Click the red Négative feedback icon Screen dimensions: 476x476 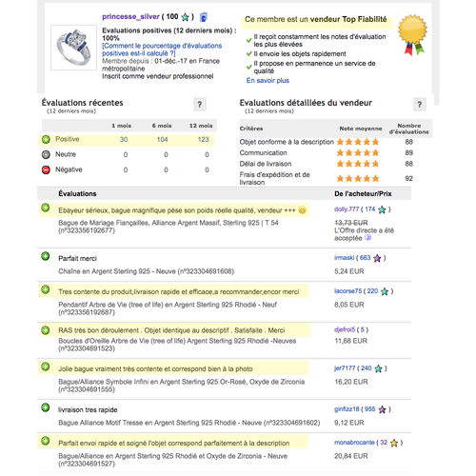pos(46,169)
